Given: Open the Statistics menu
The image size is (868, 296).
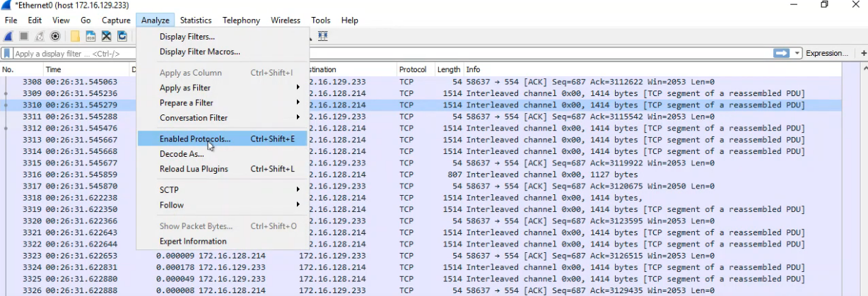Looking at the screenshot, I should coord(196,20).
